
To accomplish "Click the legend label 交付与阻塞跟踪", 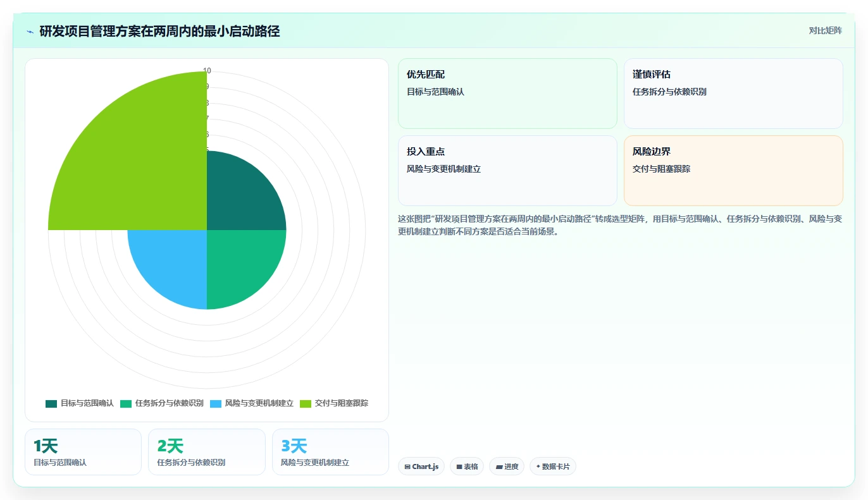I will point(342,403).
